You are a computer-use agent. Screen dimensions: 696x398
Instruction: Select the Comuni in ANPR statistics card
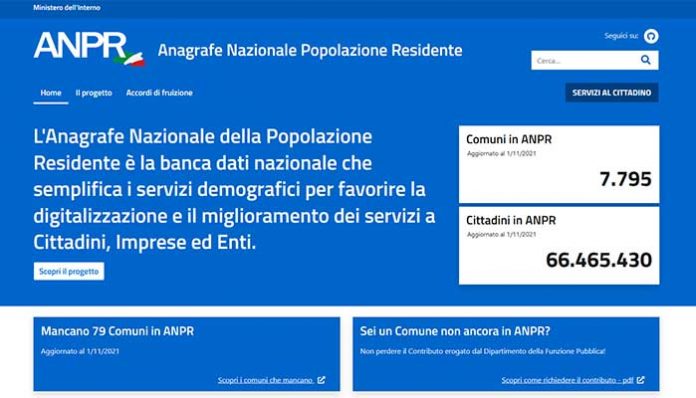click(559, 164)
